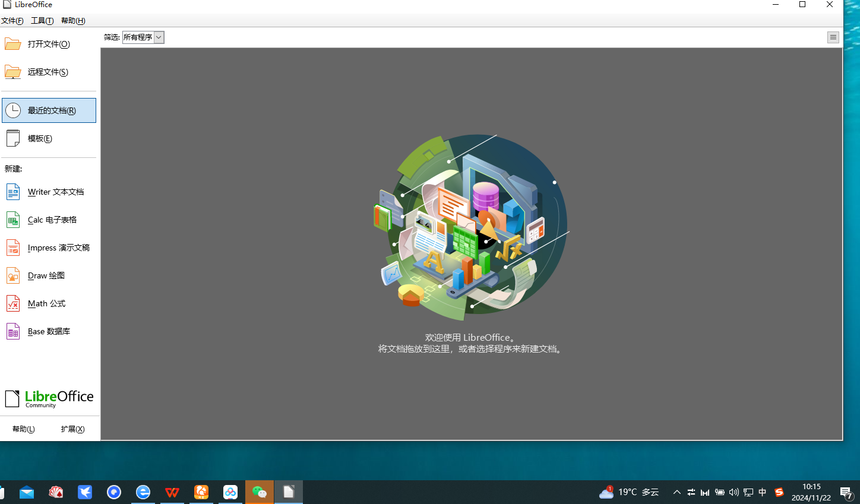This screenshot has width=860, height=504.
Task: Click the network tray icon
Action: pyautogui.click(x=748, y=492)
